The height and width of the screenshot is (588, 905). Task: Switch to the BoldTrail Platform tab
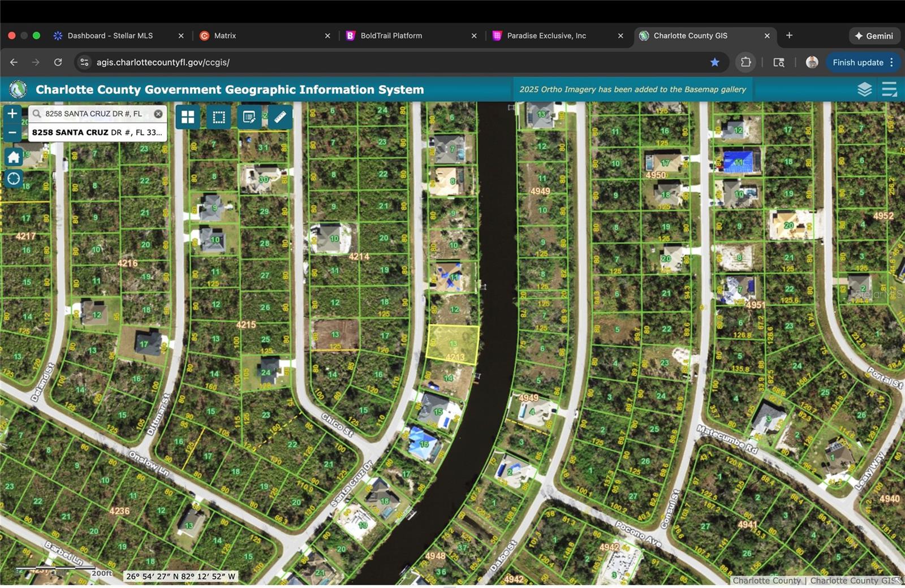click(x=391, y=35)
